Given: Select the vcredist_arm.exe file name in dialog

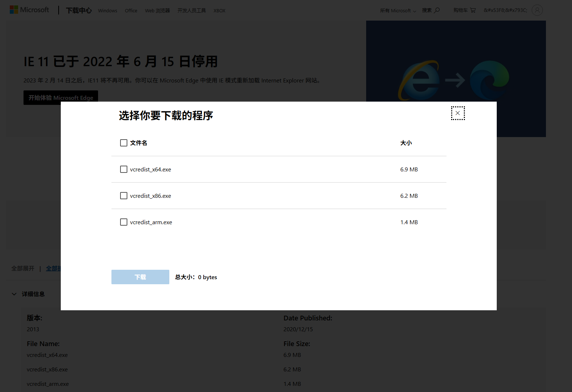Looking at the screenshot, I should pyautogui.click(x=151, y=222).
